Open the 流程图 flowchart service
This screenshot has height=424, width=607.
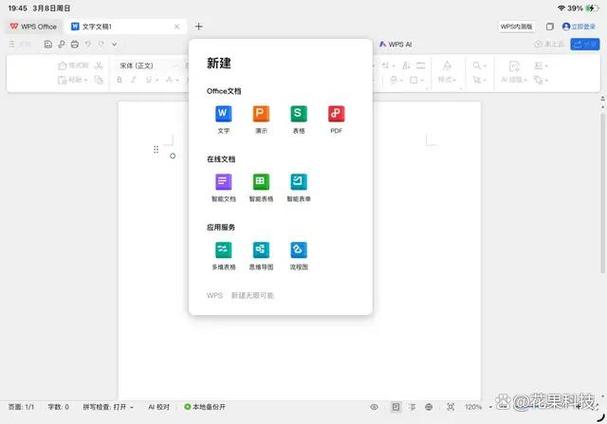point(298,256)
